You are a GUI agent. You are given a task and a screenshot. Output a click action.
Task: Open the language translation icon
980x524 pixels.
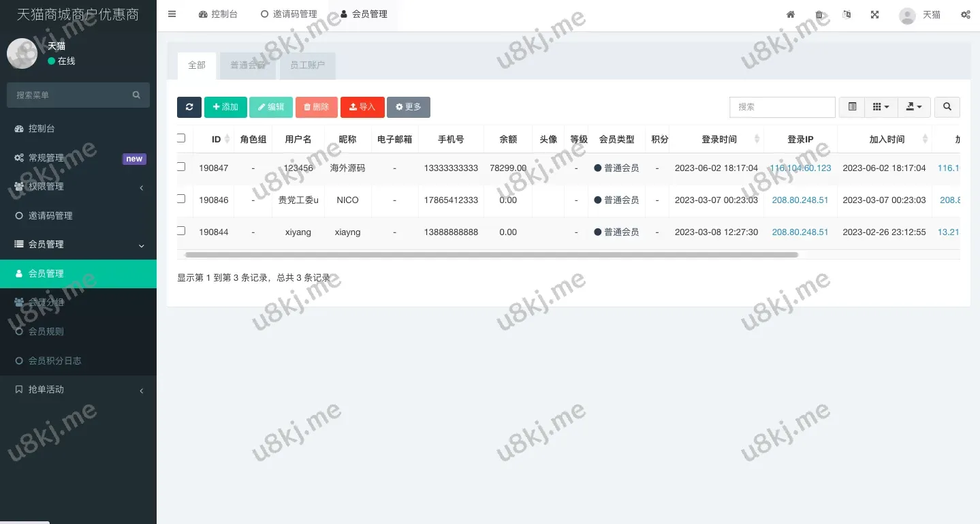pos(847,15)
